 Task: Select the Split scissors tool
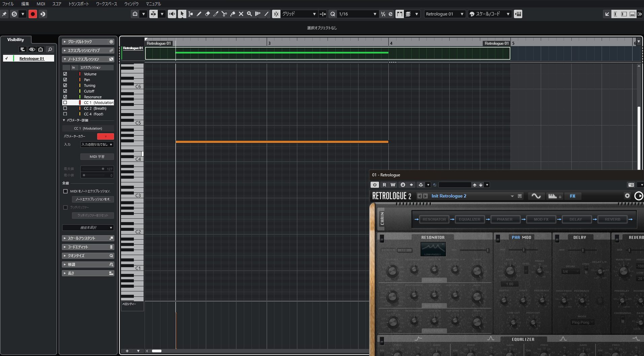[224, 14]
